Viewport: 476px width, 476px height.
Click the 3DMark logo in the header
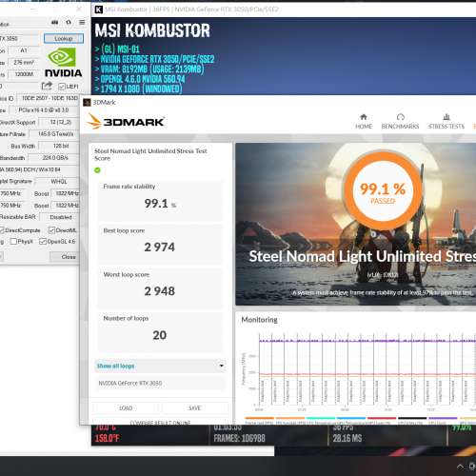(x=126, y=122)
